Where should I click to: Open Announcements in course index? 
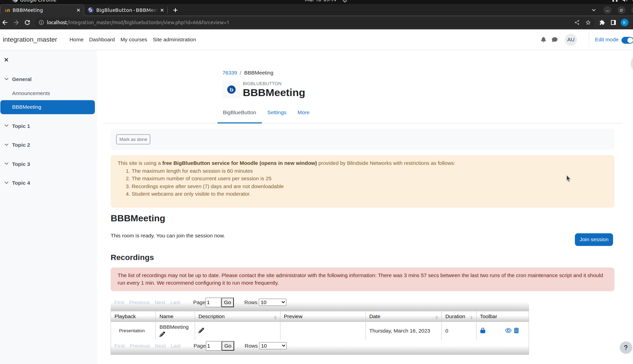pyautogui.click(x=31, y=93)
